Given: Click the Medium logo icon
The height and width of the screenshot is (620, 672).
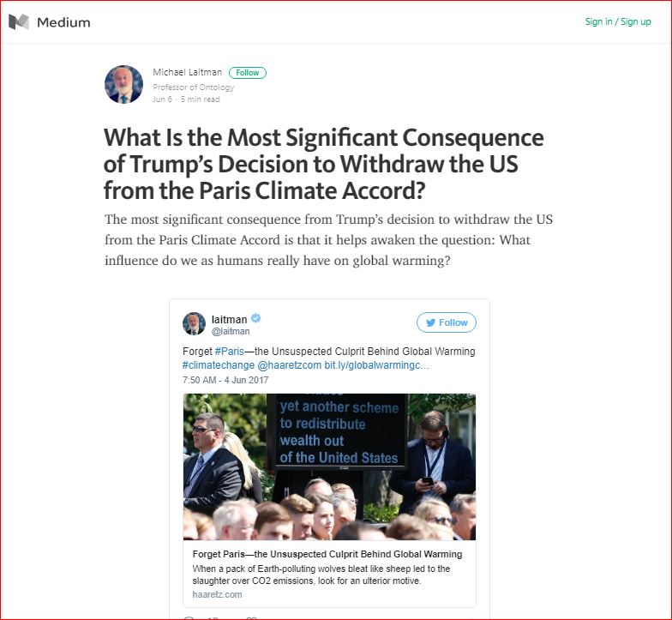Looking at the screenshot, I should (19, 22).
